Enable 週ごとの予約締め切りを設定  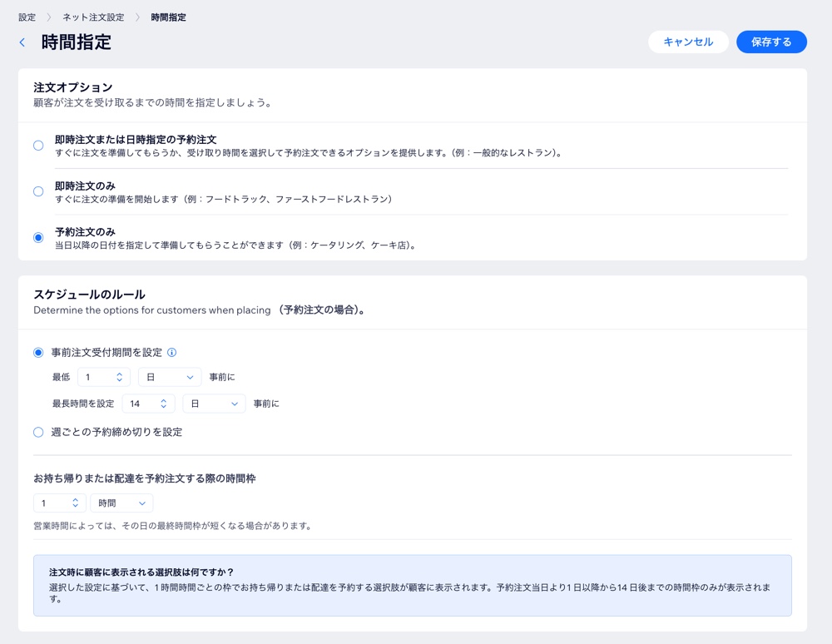[37, 431]
